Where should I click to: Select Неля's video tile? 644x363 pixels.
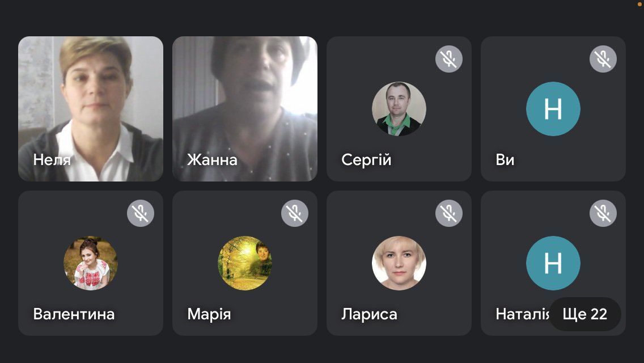[x=91, y=109]
